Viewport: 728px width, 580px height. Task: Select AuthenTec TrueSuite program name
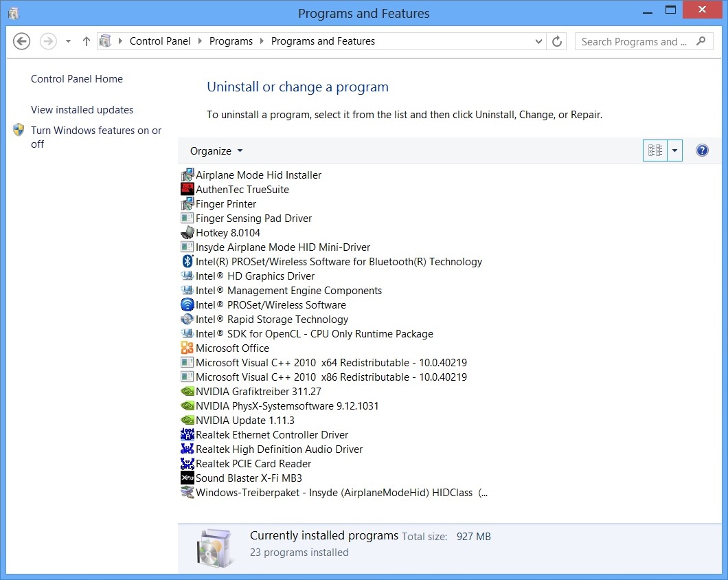(242, 189)
